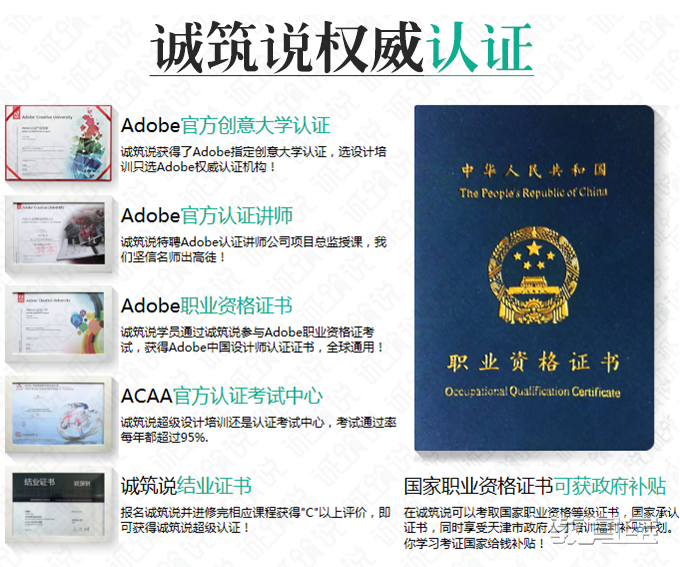
Task: Click the paragraph about 考试通过率 exceeding 95%
Action: (x=258, y=429)
